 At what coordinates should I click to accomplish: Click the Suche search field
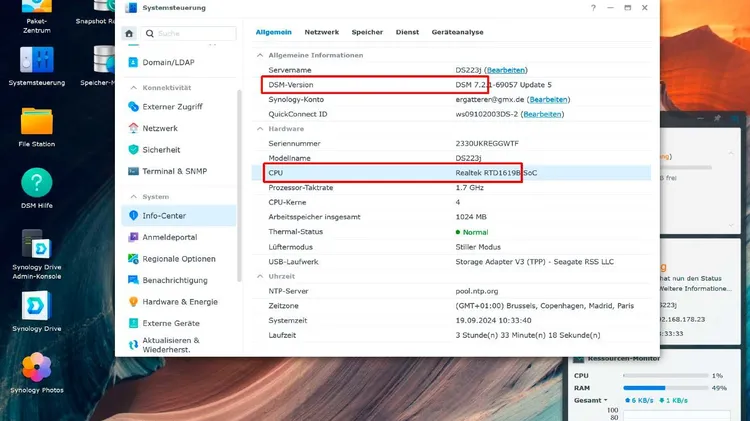coord(188,33)
